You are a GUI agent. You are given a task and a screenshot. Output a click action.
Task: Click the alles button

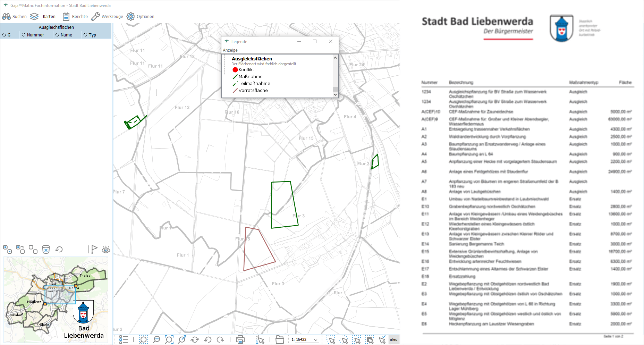coord(393,339)
